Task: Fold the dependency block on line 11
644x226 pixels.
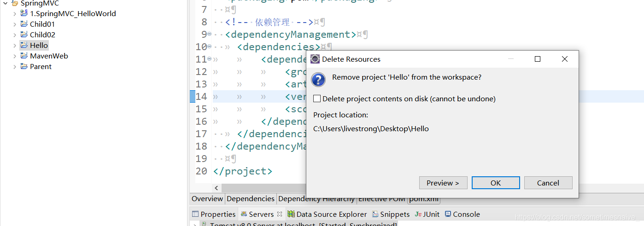Action: 210,59
